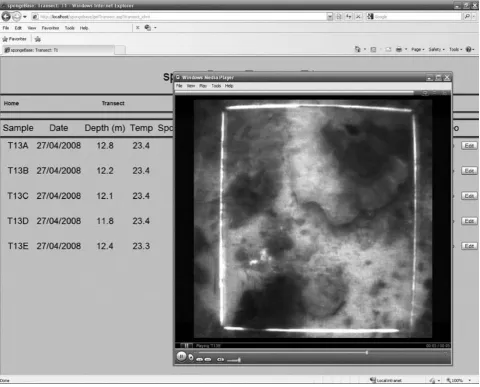Click the Add to Favorites Bar icon
Viewport: 480px width, 387px height.
[x=38, y=39]
